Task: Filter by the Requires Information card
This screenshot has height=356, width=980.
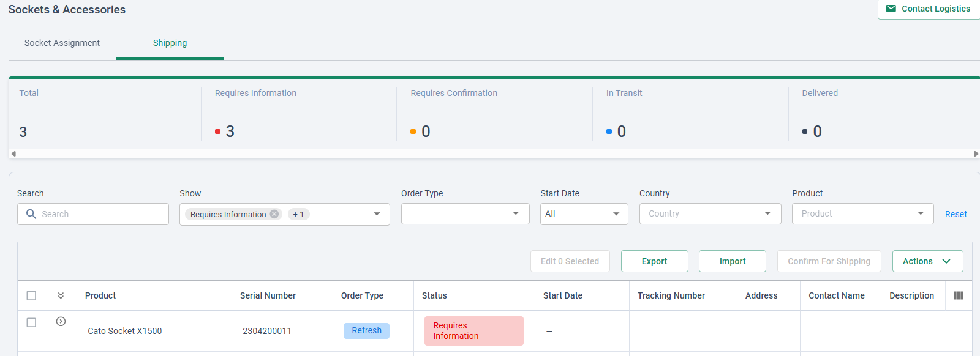Action: (x=299, y=114)
